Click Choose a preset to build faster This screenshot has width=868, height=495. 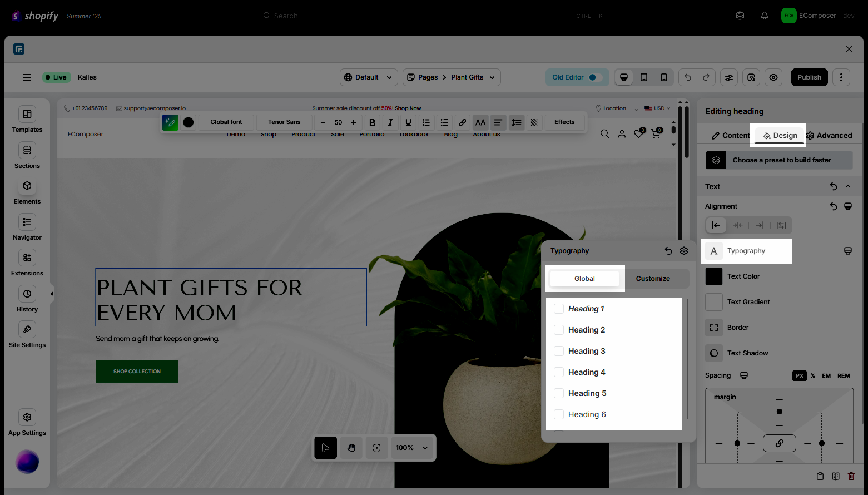point(779,160)
